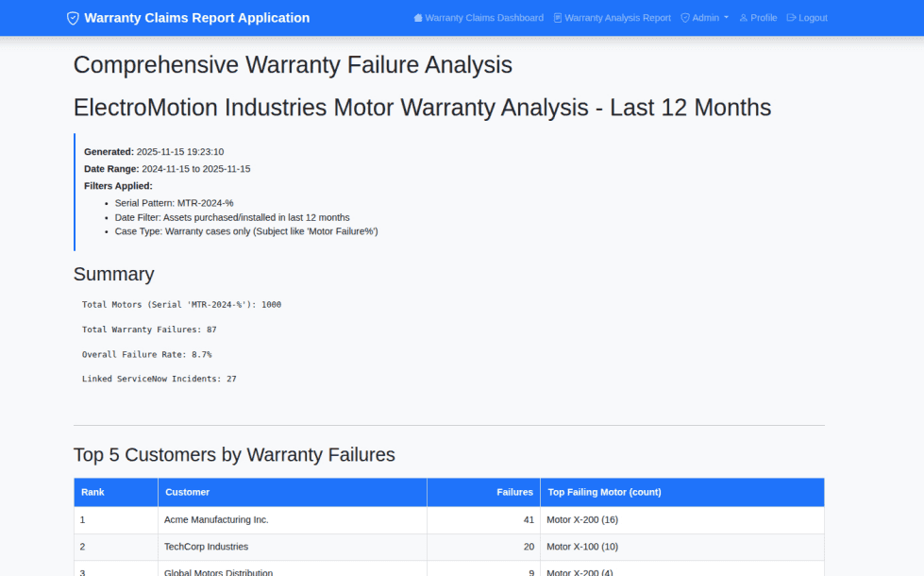This screenshot has width=924, height=576.
Task: Navigate to the Warranty Claims Dashboard menu entry
Action: [x=484, y=17]
